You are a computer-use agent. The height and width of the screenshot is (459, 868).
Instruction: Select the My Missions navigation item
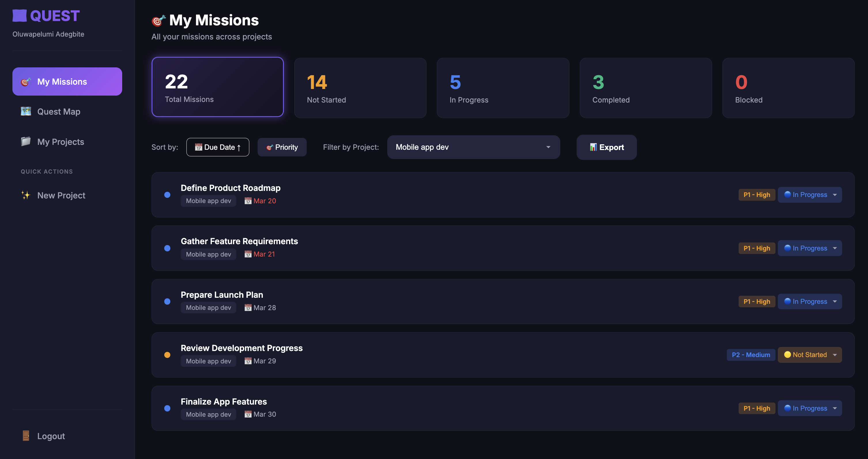coord(67,81)
